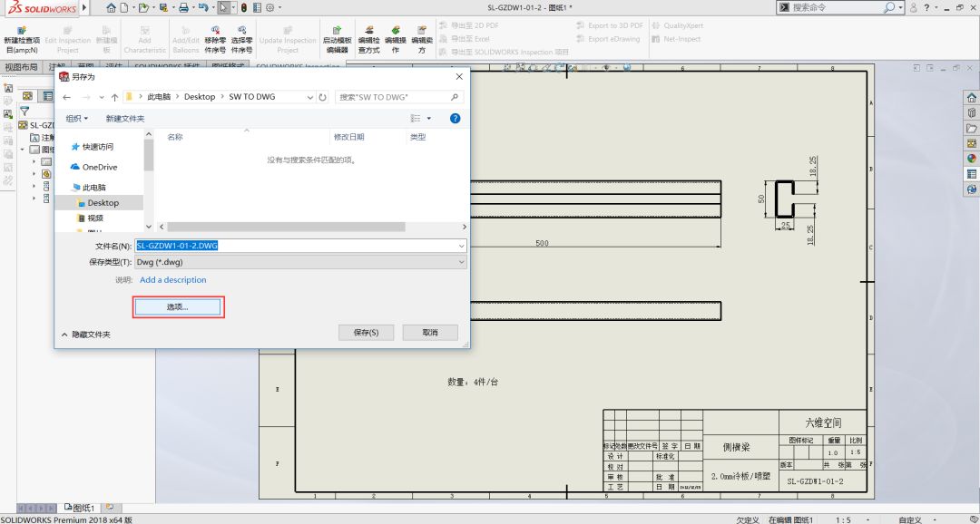980x524 pixels.
Task: Click the search SW TO DWG field
Action: tap(399, 97)
